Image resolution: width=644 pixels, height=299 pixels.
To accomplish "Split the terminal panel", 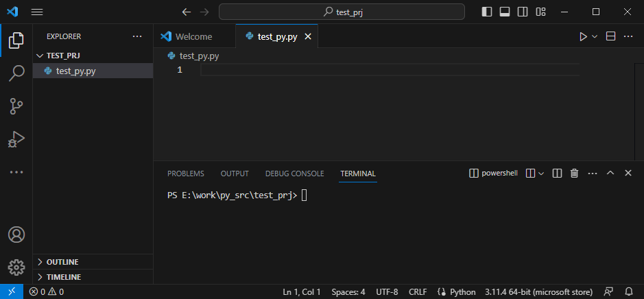I will [x=557, y=174].
